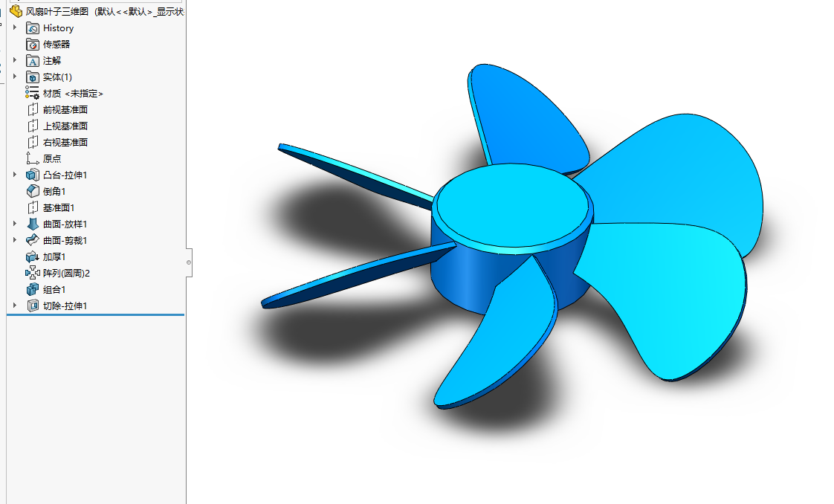834x504 pixels.
Task: Select the 前视基准面 label
Action: pyautogui.click(x=65, y=110)
